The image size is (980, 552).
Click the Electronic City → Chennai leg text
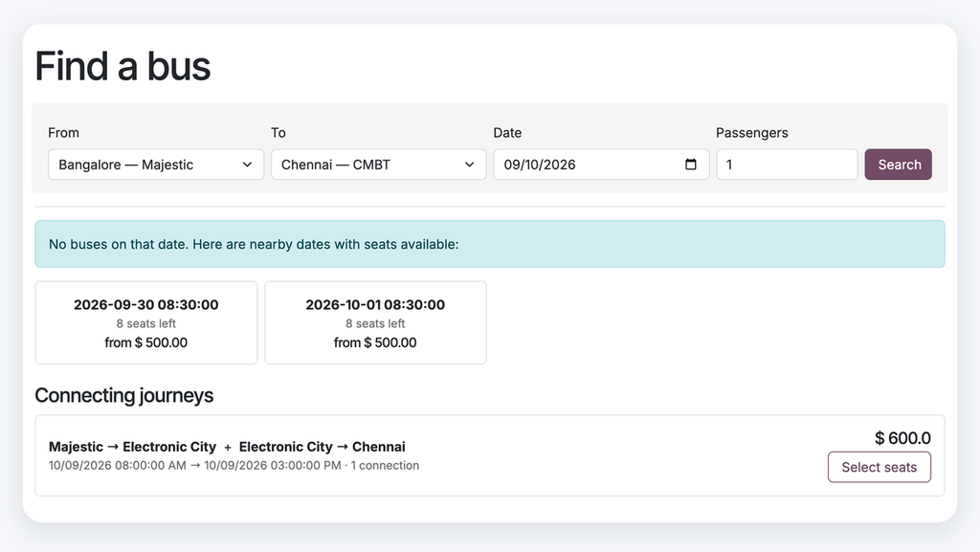pyautogui.click(x=323, y=447)
